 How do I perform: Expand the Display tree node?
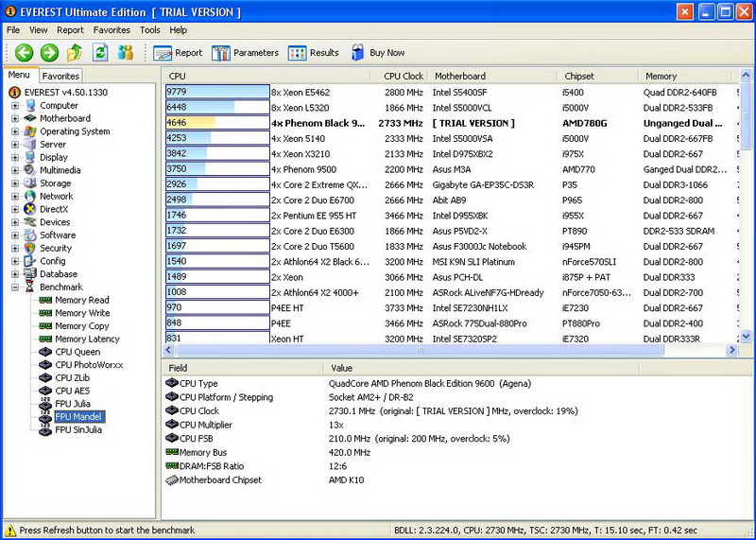(x=15, y=157)
